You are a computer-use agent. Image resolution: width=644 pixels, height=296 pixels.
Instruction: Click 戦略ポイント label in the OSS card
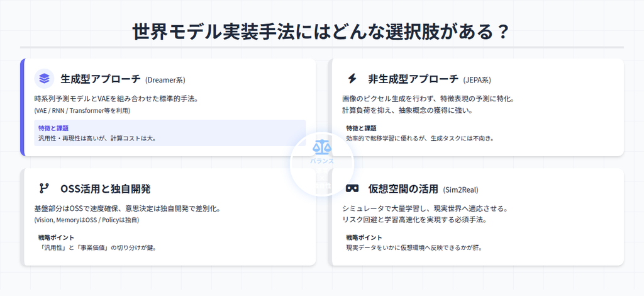coord(56,237)
